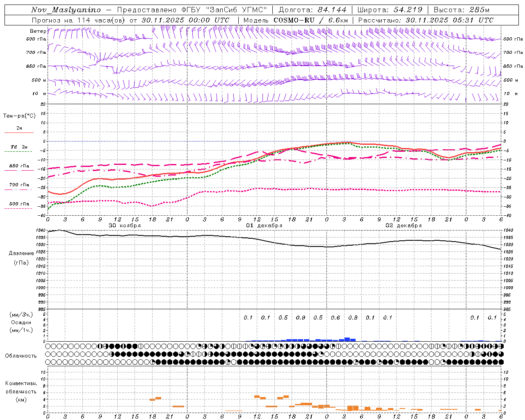Click the 1040 value on left pressure axis
Viewport: 525px width, 420px height.
(x=41, y=231)
